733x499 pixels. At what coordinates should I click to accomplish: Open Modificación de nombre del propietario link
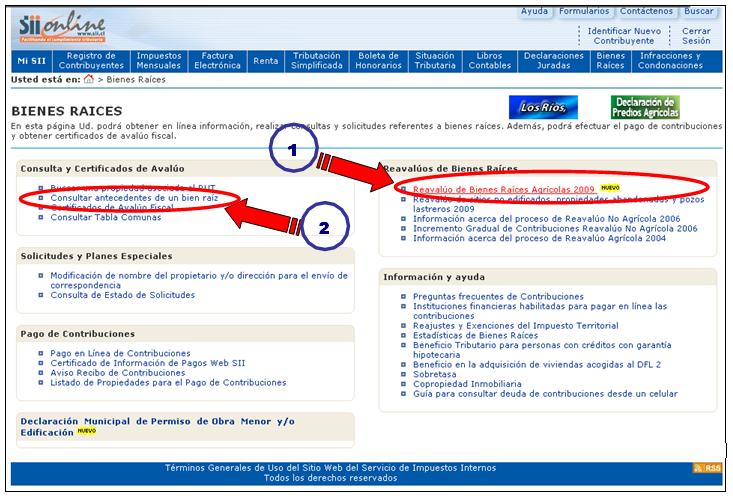click(x=199, y=281)
